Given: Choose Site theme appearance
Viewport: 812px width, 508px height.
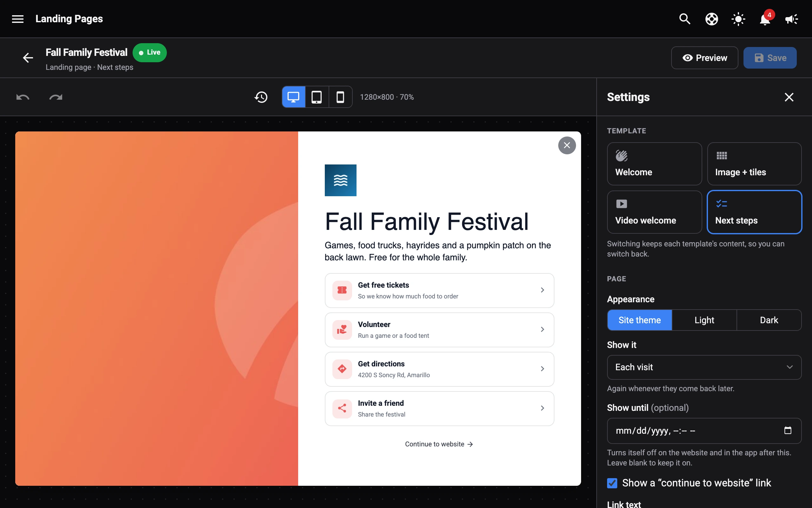Looking at the screenshot, I should pyautogui.click(x=639, y=320).
